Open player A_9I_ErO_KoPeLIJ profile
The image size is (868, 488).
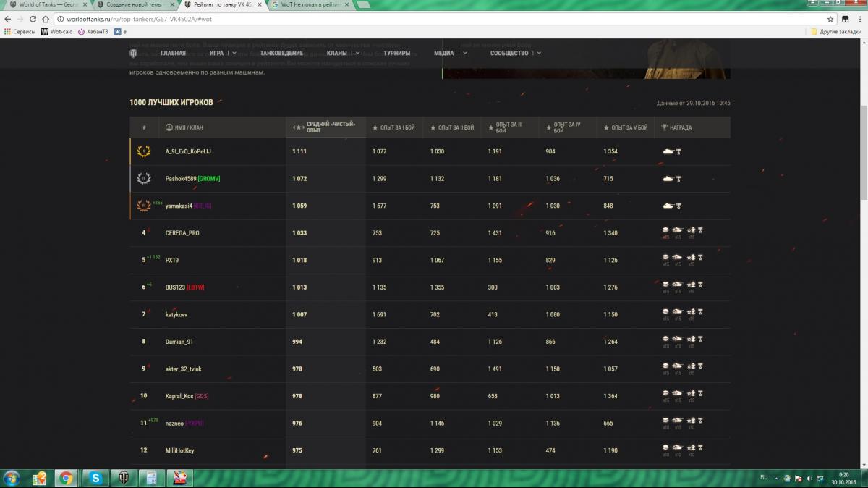pyautogui.click(x=188, y=151)
